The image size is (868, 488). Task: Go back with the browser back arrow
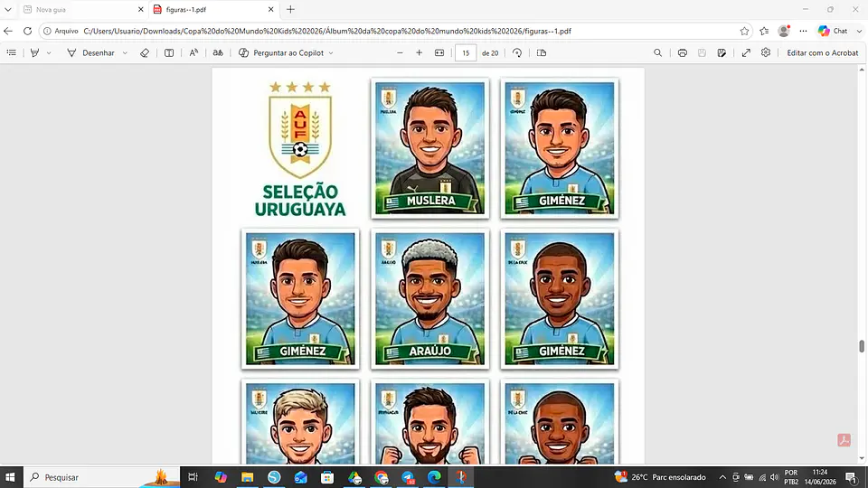tap(8, 31)
